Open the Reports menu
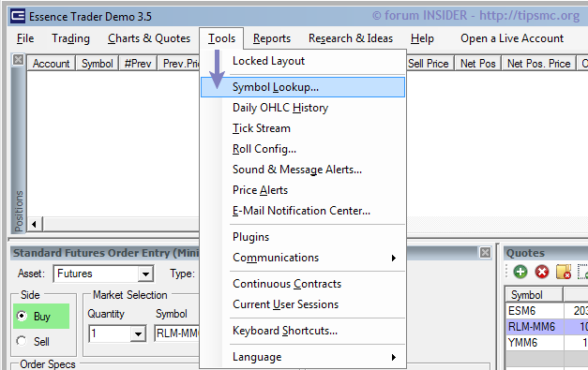 (272, 38)
